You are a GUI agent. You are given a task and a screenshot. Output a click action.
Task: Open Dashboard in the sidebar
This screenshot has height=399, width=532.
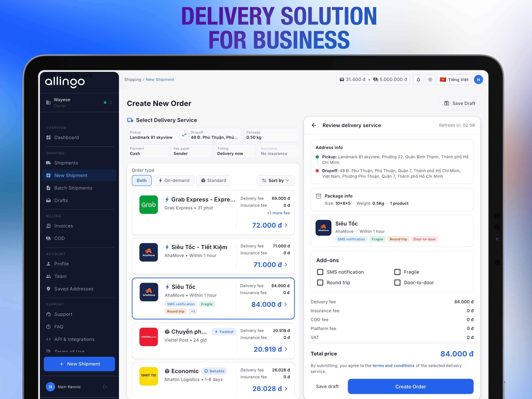click(x=79, y=137)
